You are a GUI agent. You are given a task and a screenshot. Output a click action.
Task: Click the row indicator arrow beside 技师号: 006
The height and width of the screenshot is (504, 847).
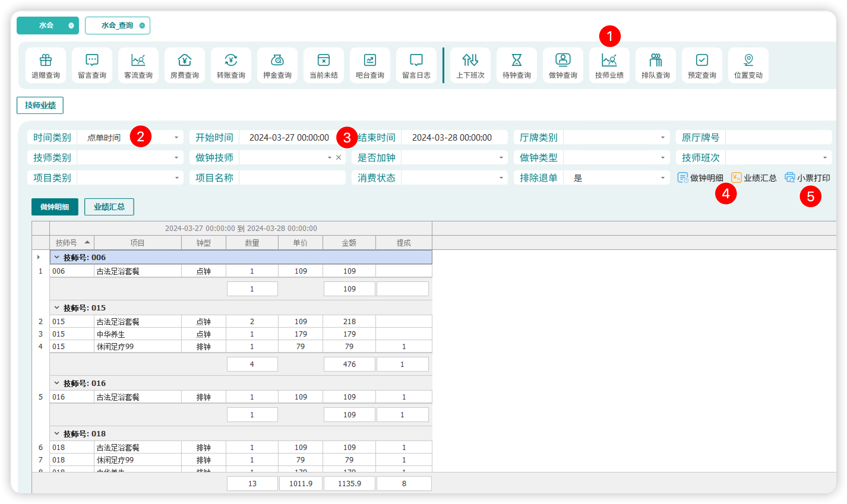pos(39,257)
